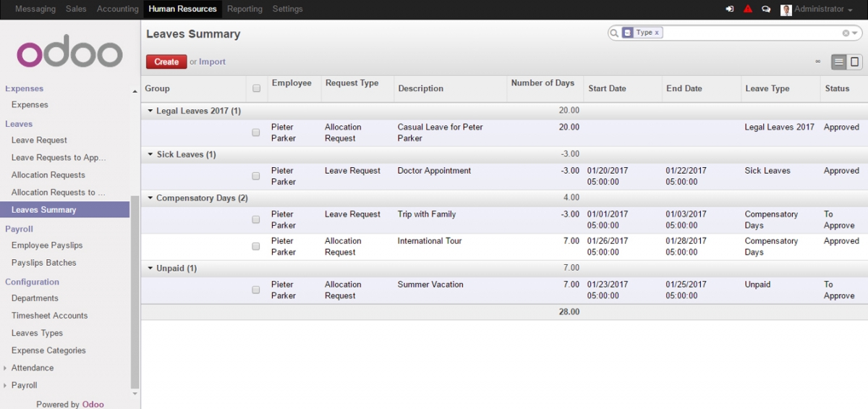Viewport: 868px width, 409px height.
Task: Click the Import link
Action: (212, 62)
